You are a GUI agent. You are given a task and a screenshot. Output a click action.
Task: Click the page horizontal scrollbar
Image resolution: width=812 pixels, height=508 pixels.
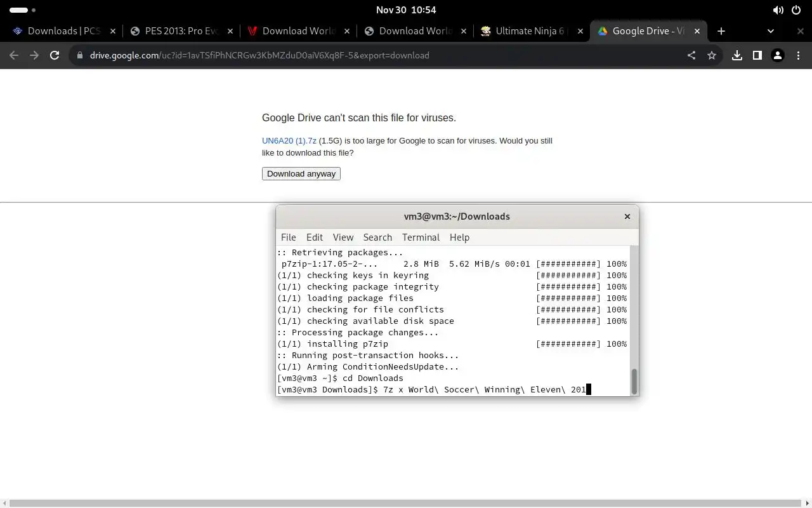[x=406, y=503]
